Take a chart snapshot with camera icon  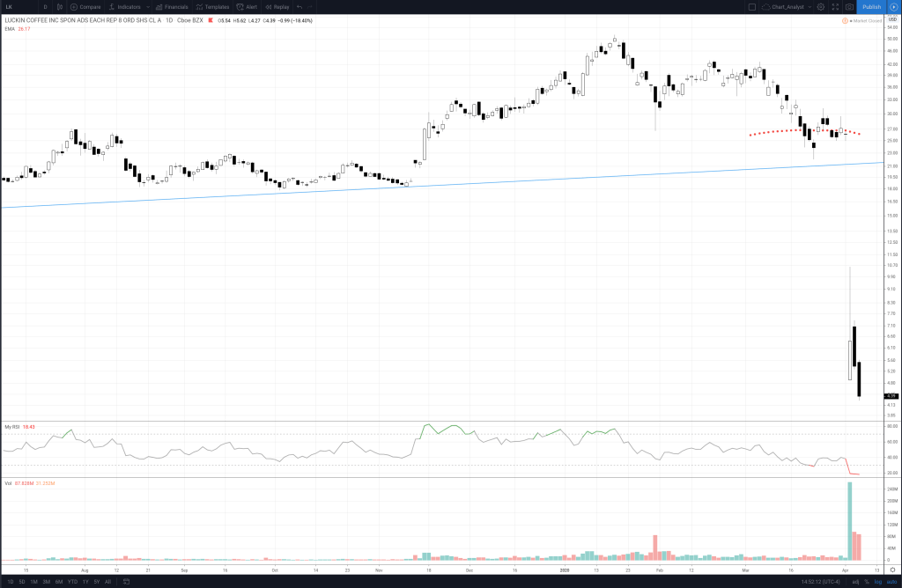(849, 6)
